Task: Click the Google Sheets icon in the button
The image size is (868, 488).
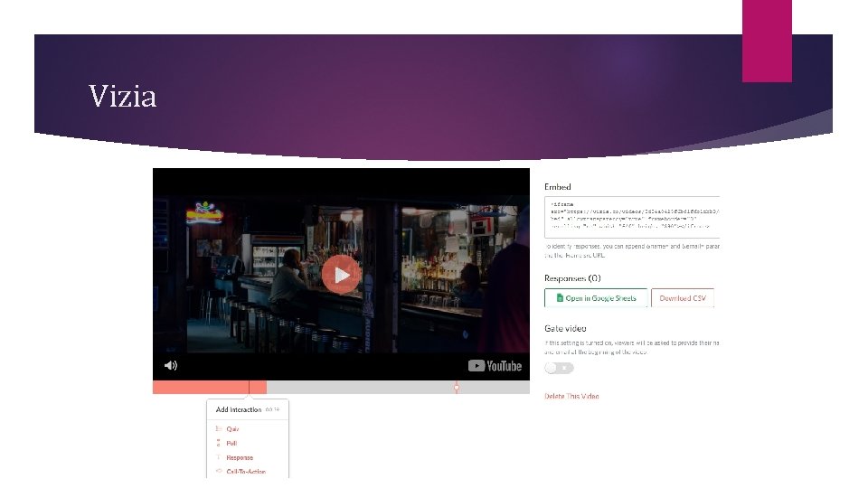Action: [x=560, y=297]
